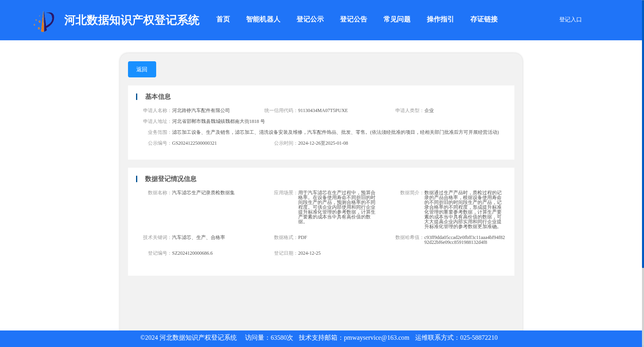Select the address 河北省邯郸市魏县魏城镇魏都南大街1818号
This screenshot has width=644, height=347.
(x=219, y=121)
